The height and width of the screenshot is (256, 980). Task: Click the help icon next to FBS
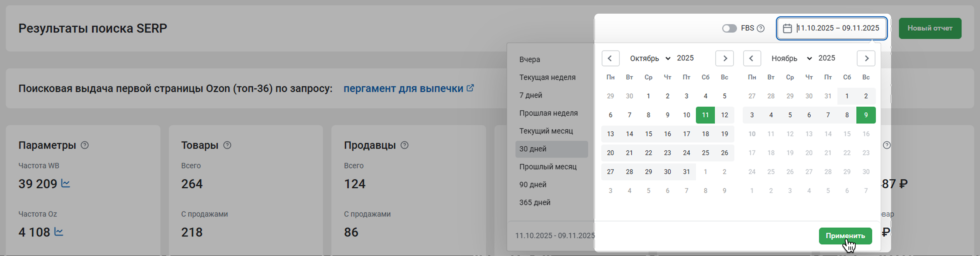[760, 29]
